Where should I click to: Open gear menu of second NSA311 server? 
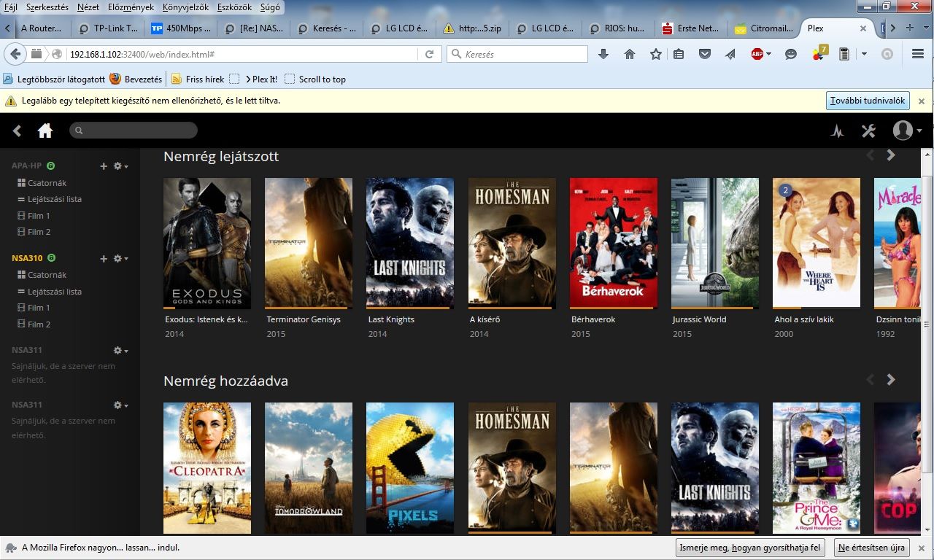point(120,405)
